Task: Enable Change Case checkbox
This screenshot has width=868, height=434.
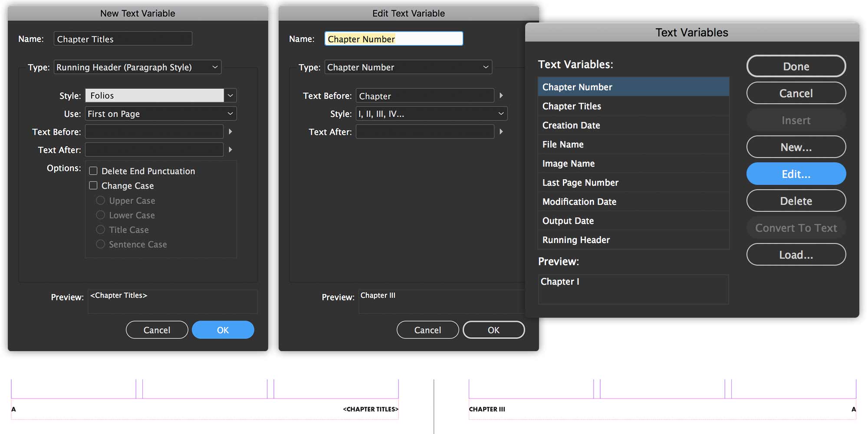Action: coord(93,186)
